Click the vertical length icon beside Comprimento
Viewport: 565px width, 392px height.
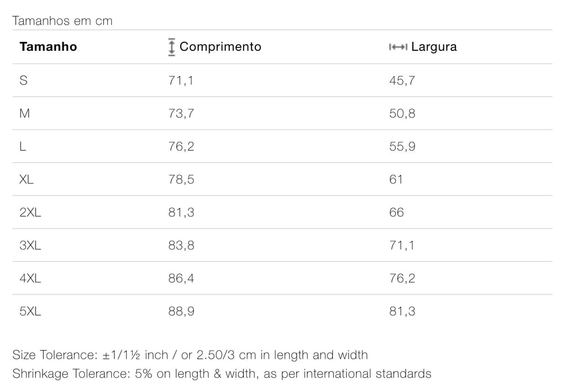point(172,47)
